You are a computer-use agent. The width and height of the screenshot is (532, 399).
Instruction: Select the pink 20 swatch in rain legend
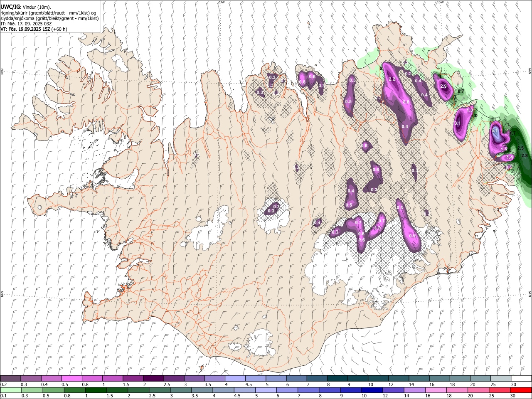[x=478, y=390]
